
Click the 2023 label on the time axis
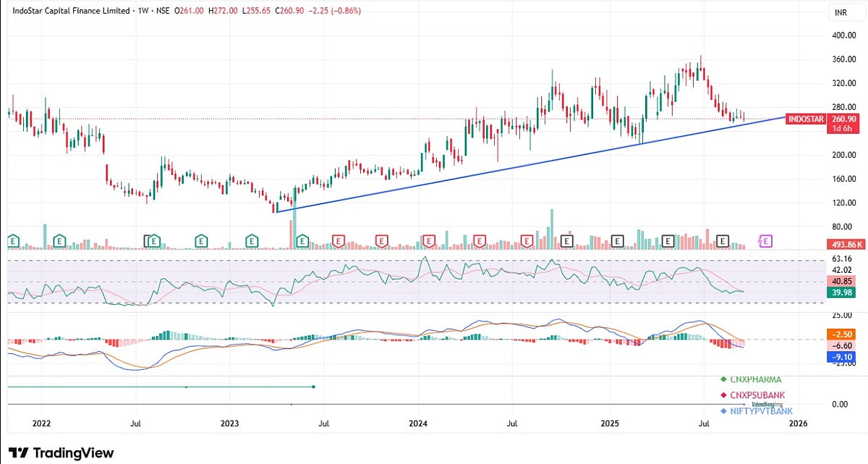point(229,422)
